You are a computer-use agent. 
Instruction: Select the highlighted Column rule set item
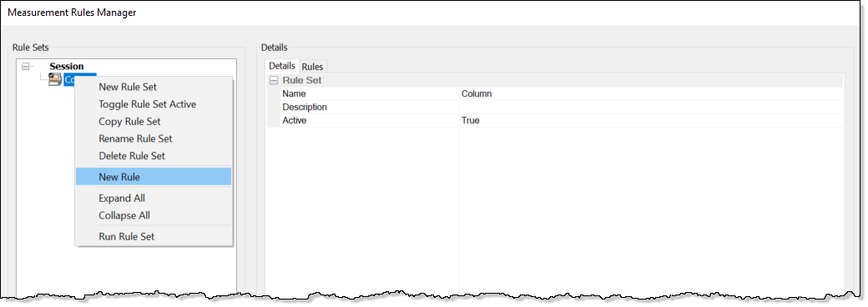(x=80, y=79)
